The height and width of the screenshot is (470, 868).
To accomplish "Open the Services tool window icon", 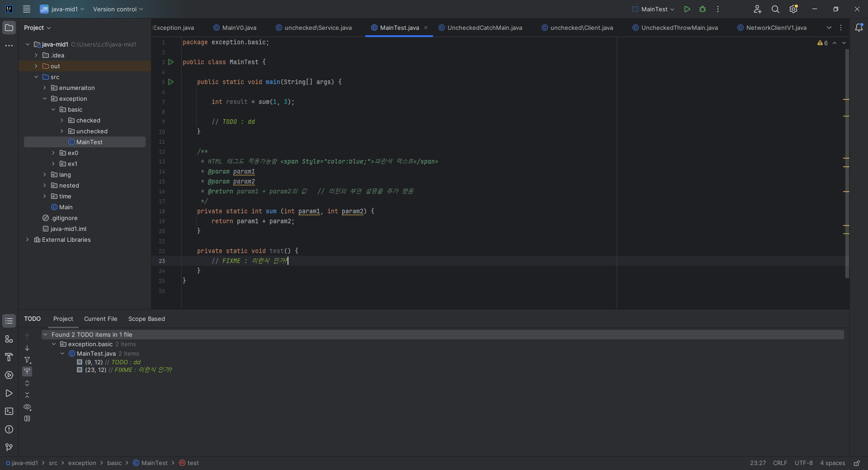I will pyautogui.click(x=9, y=375).
